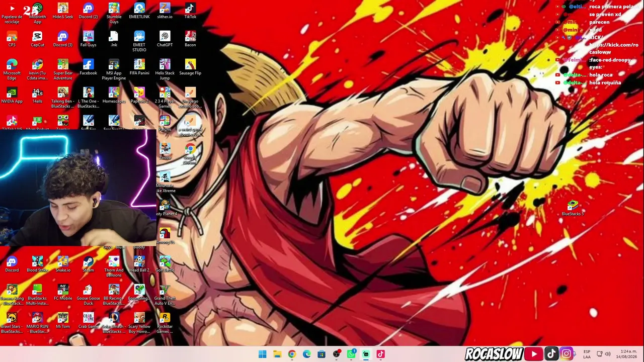Select the Google Chrome desktop shortcut

click(190, 154)
